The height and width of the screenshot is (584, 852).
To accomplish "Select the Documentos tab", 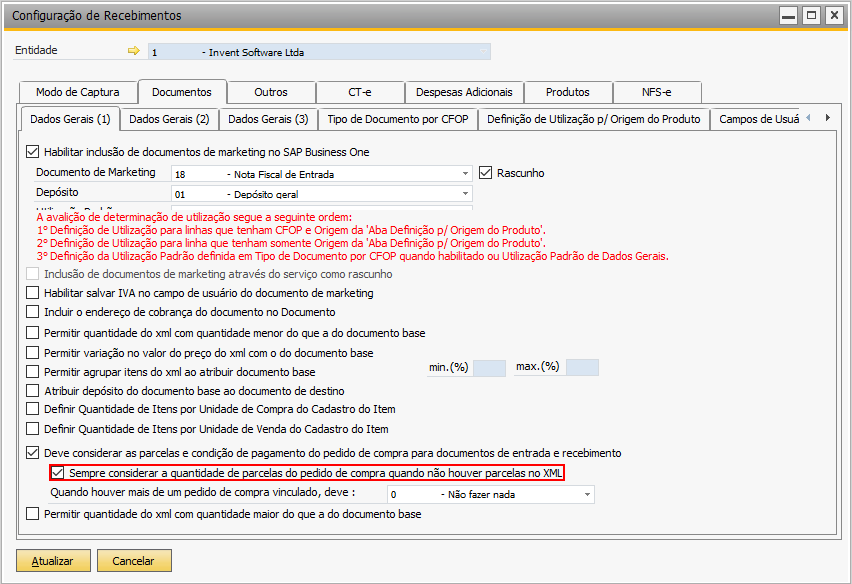I will [x=182, y=92].
